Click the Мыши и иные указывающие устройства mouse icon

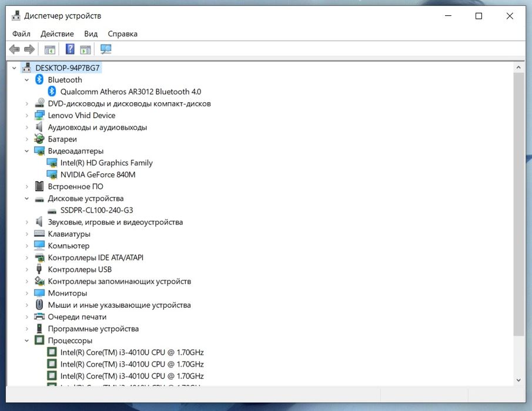[39, 305]
